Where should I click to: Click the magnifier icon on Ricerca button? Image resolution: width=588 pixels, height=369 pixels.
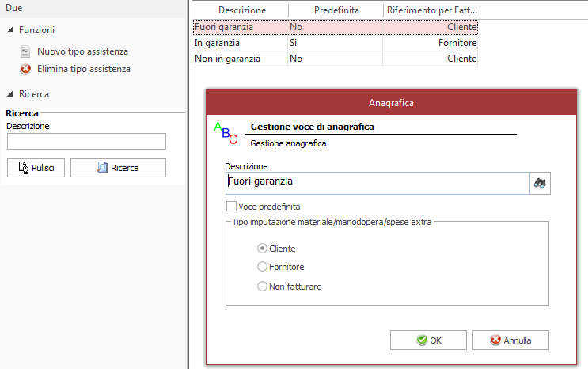(x=102, y=168)
